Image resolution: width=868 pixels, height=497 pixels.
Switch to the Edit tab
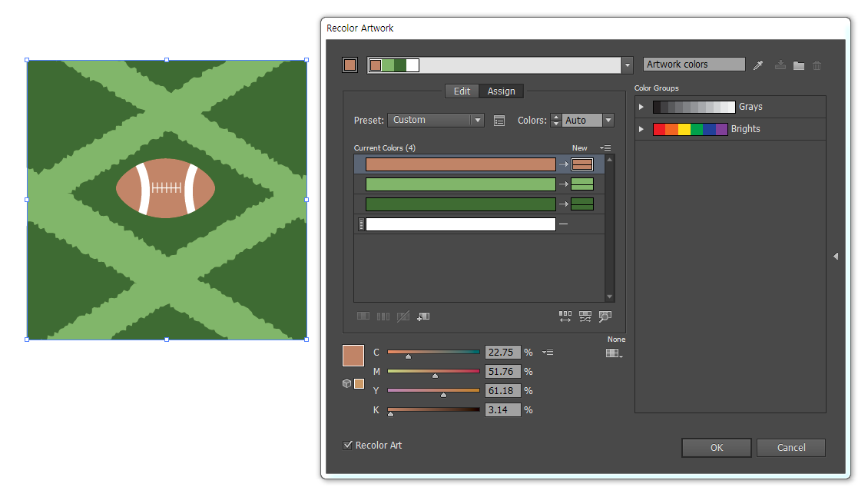click(x=462, y=91)
